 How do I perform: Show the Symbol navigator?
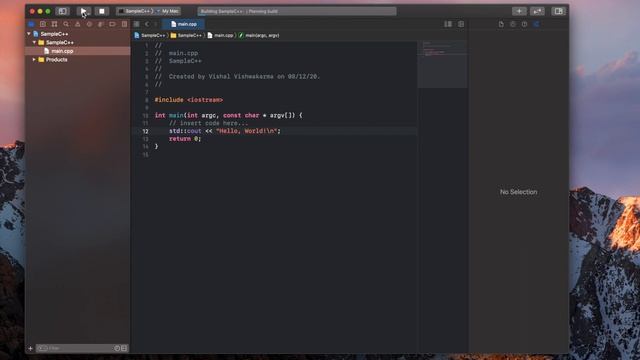point(54,24)
